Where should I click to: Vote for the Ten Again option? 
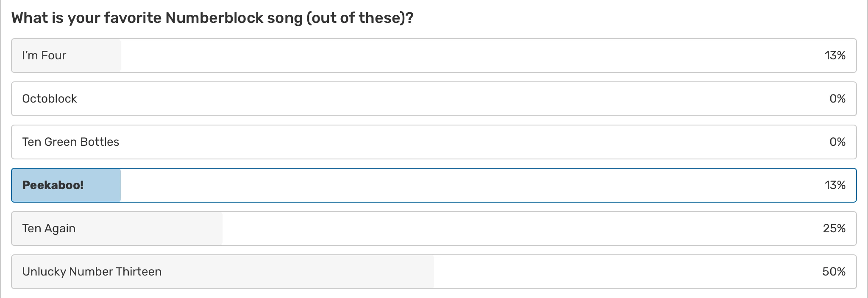point(49,228)
